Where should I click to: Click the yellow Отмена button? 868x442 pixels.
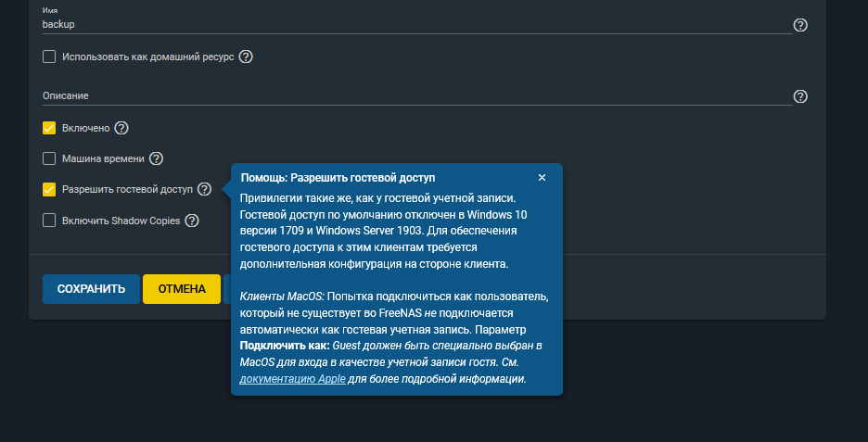point(182,289)
